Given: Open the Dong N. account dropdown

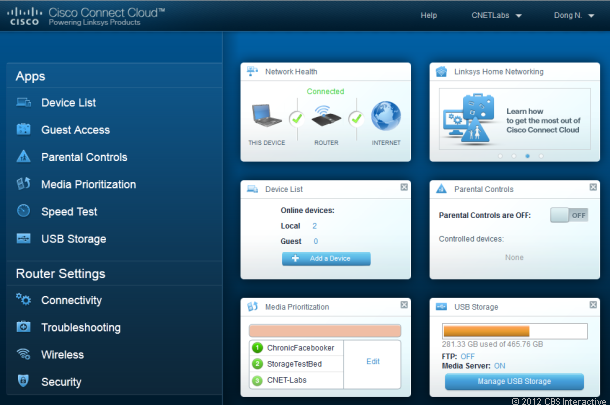Looking at the screenshot, I should pos(574,16).
